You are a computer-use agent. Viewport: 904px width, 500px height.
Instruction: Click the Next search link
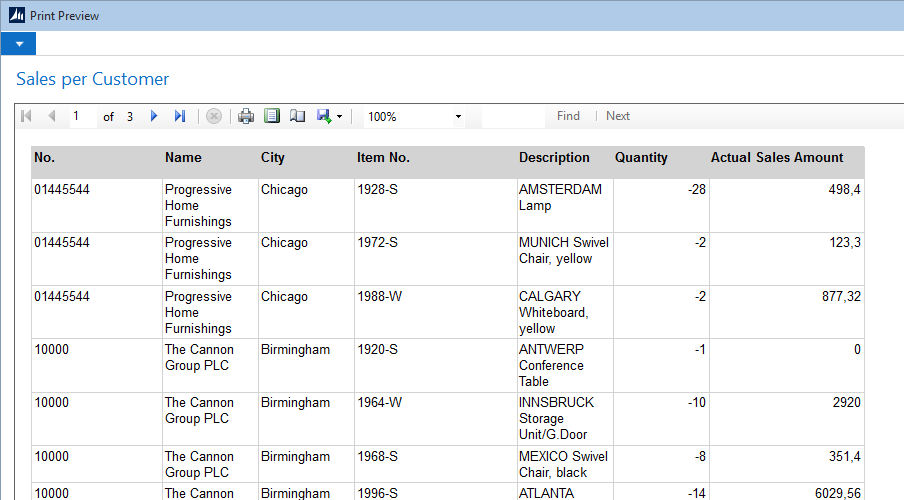tap(618, 116)
